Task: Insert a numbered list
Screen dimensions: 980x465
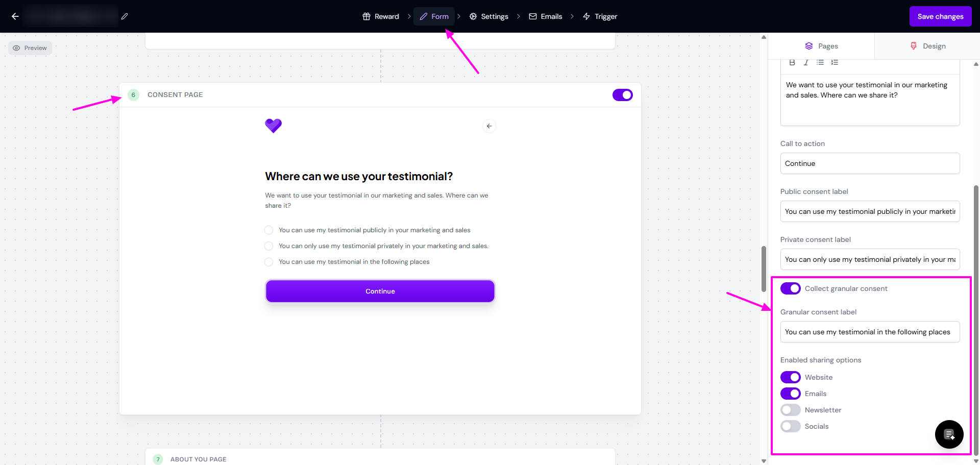Action: coord(835,62)
